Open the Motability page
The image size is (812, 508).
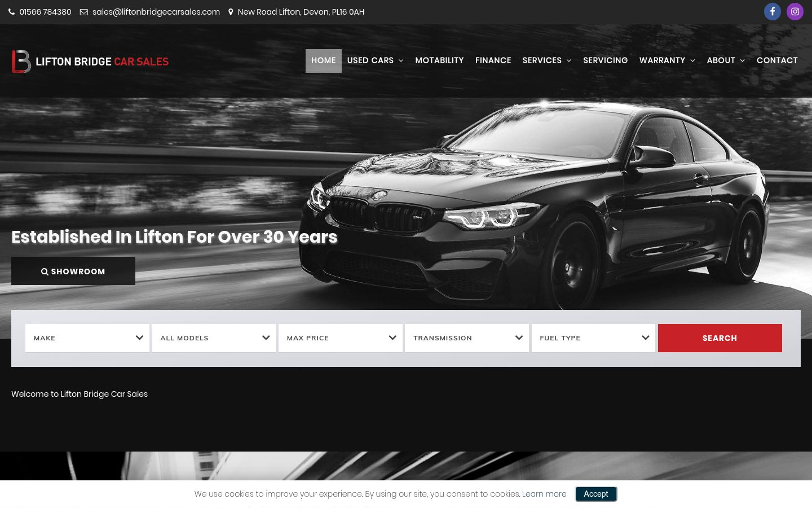pos(439,60)
